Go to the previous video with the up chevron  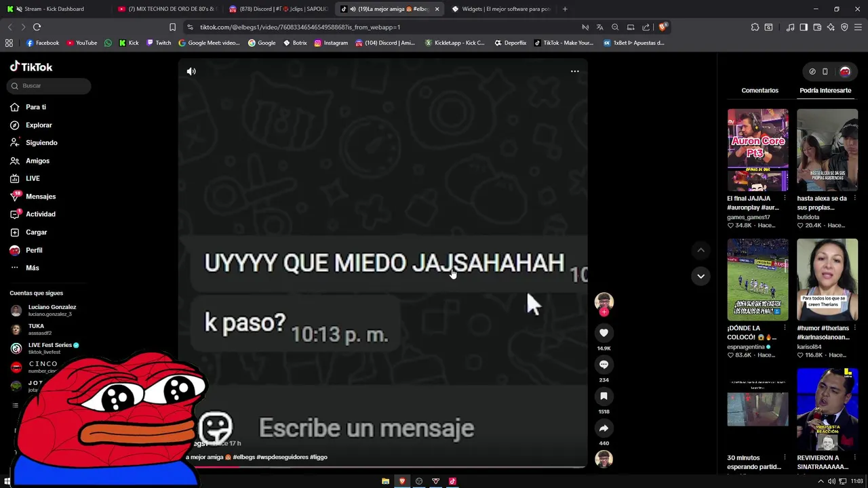coord(701,250)
